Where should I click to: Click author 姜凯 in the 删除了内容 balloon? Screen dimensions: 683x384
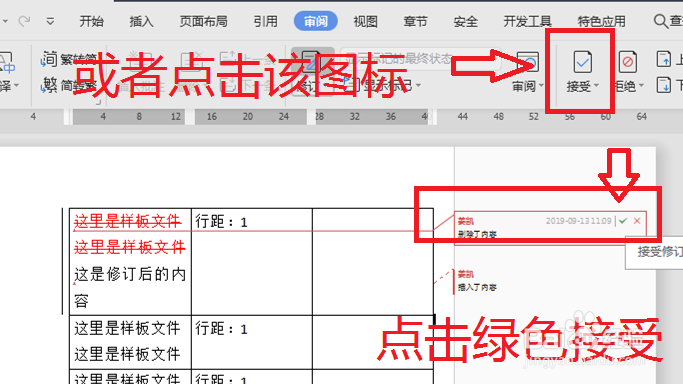(466, 221)
